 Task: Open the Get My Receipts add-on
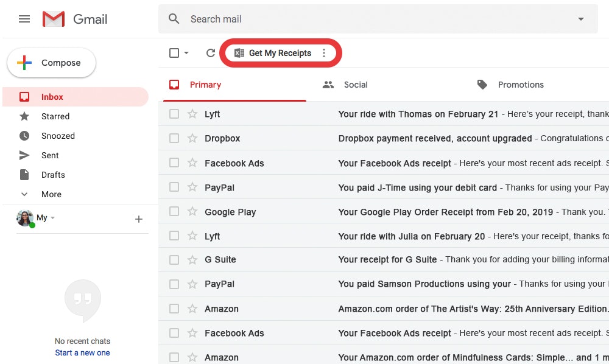tap(274, 53)
